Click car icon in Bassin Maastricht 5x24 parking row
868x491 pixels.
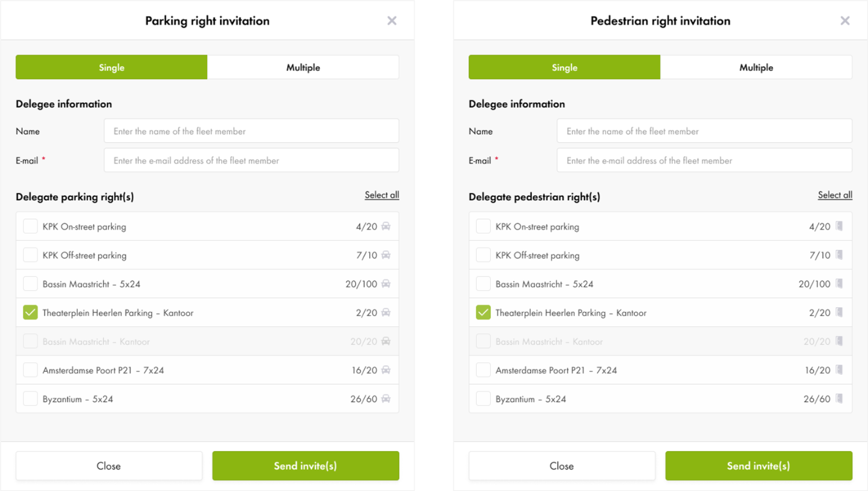(386, 283)
